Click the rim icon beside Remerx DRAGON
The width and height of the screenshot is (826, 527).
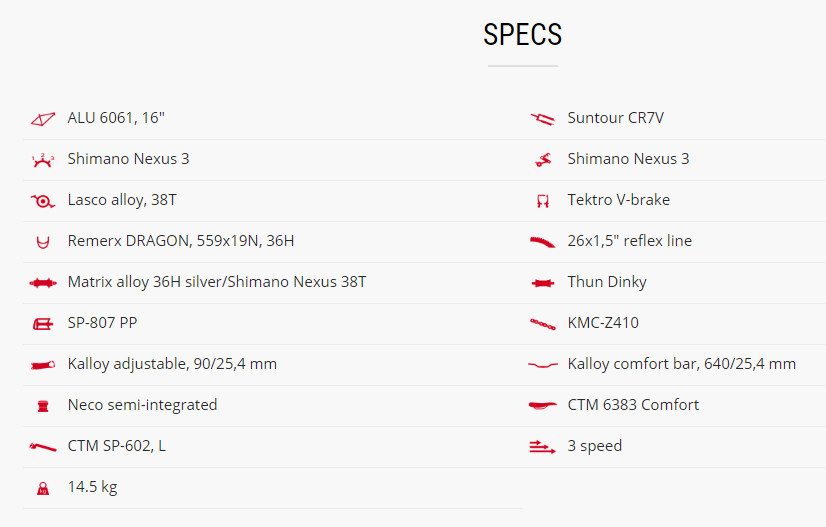tap(43, 242)
